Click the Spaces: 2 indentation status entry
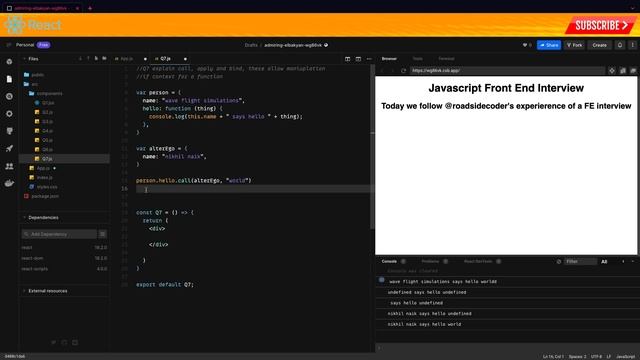The height and width of the screenshot is (360, 640). click(578, 357)
